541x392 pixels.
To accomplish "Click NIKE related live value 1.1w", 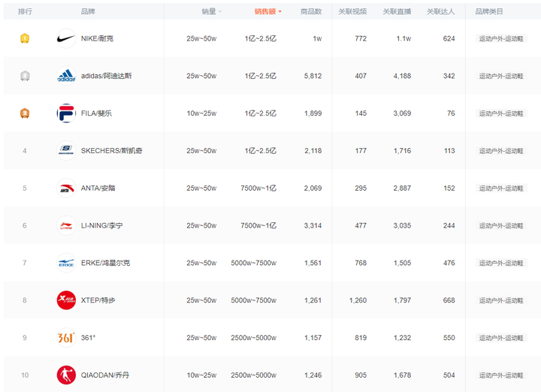I will [403, 38].
